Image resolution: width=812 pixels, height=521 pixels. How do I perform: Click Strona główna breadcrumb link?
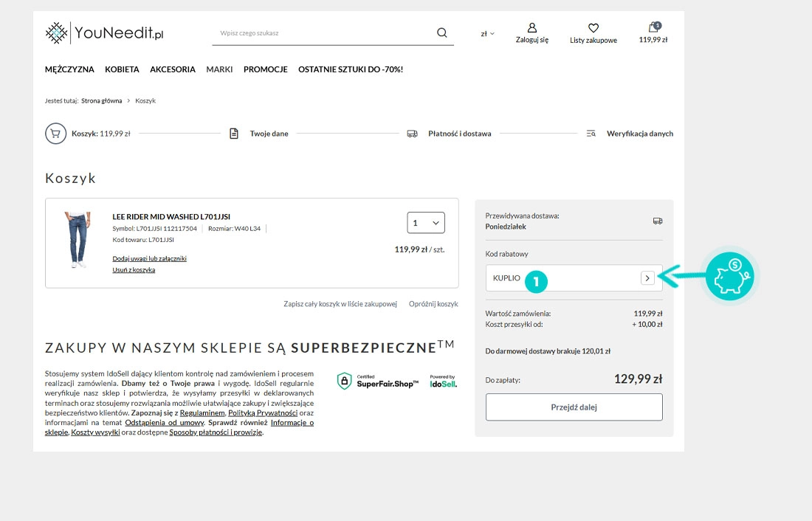click(x=102, y=100)
